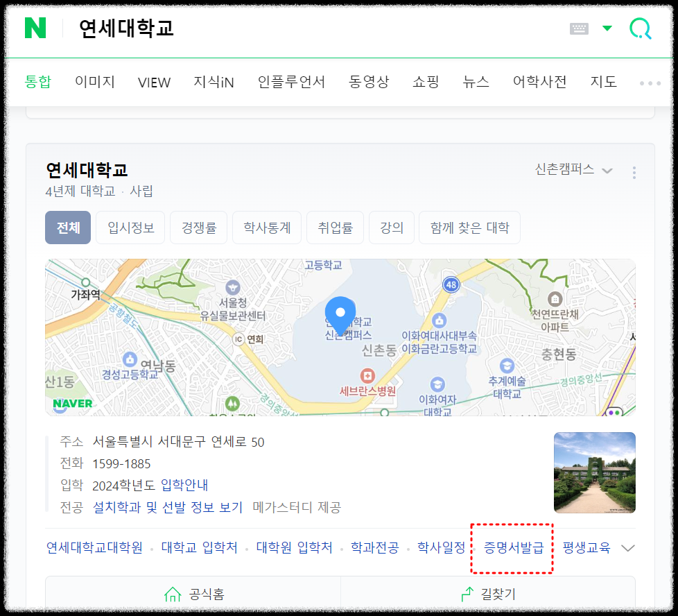Click the 세브란스병원 hospital marker on map
The image size is (678, 616).
point(367,375)
